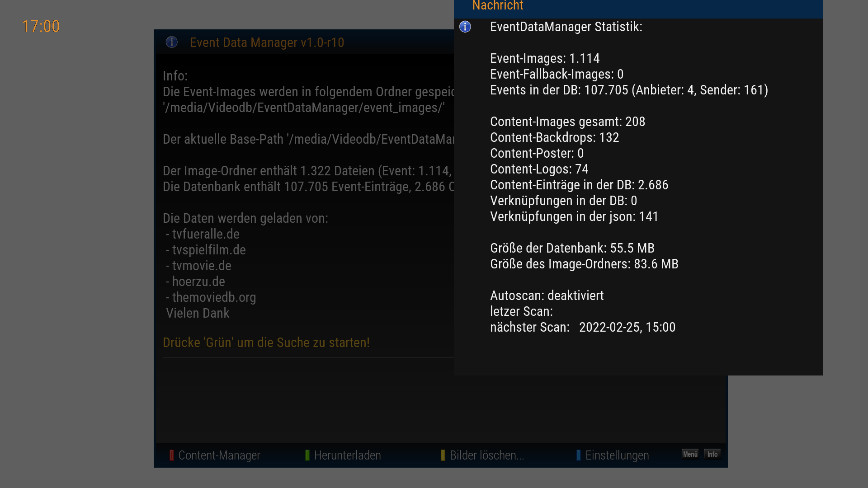The width and height of the screenshot is (868, 488).
Task: Click the Autoscan: deaktiviert status line
Action: [x=547, y=296]
